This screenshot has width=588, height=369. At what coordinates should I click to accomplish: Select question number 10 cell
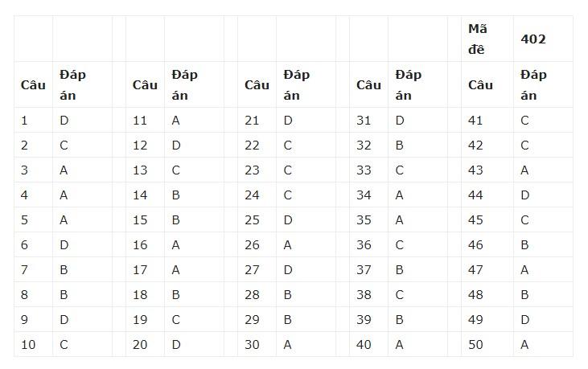click(x=28, y=345)
